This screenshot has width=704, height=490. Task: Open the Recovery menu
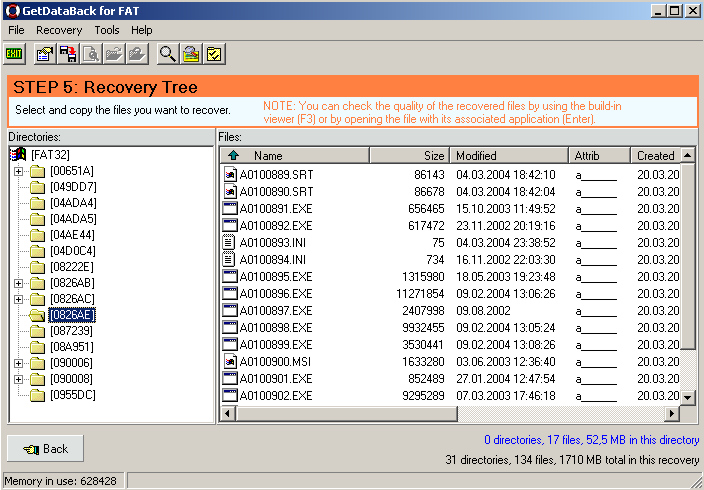pyautogui.click(x=59, y=30)
